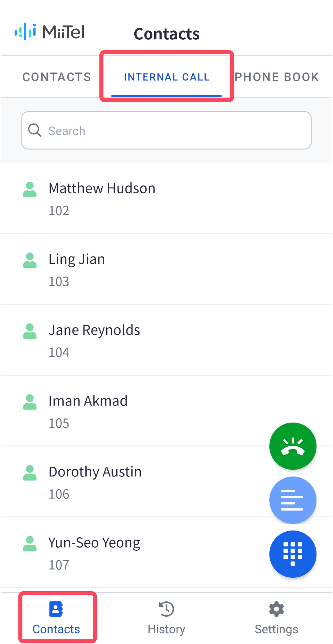Open Dorothy Austin's contact entry
This screenshot has width=333, height=644.
click(166, 481)
